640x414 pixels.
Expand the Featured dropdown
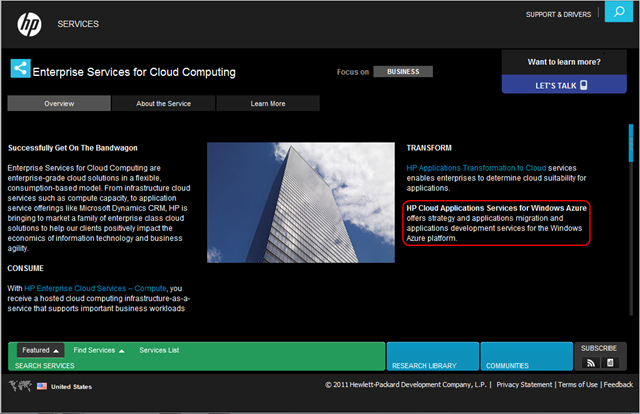(x=40, y=350)
